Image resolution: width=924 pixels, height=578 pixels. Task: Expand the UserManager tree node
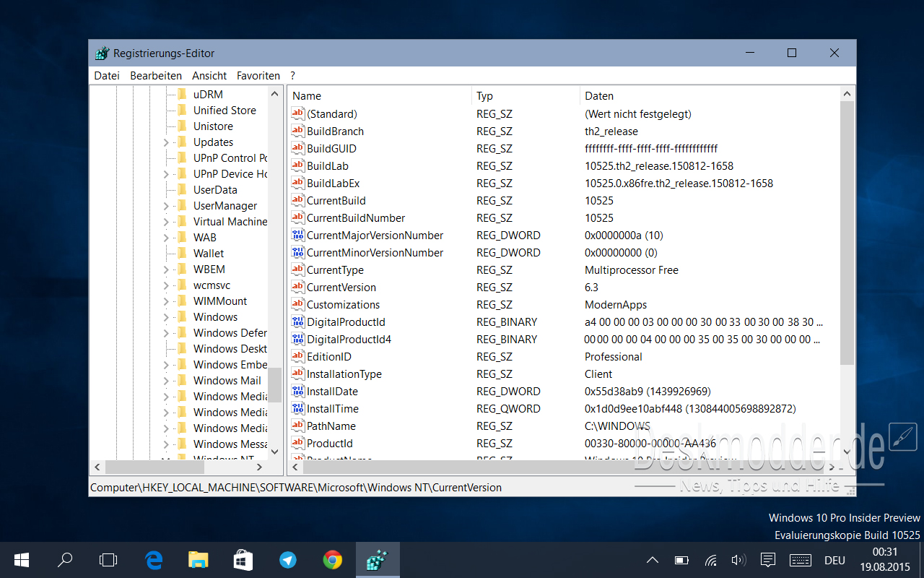point(166,206)
